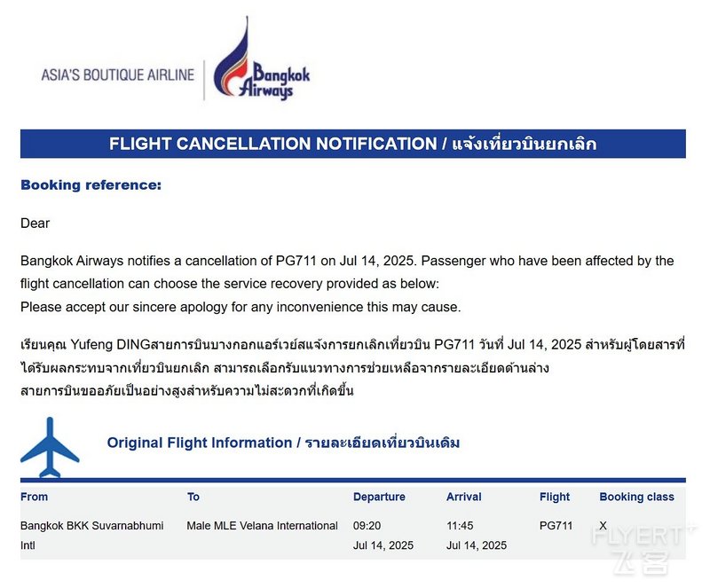This screenshot has height=588, width=710.
Task: Select the Flight column header
Action: pos(554,497)
